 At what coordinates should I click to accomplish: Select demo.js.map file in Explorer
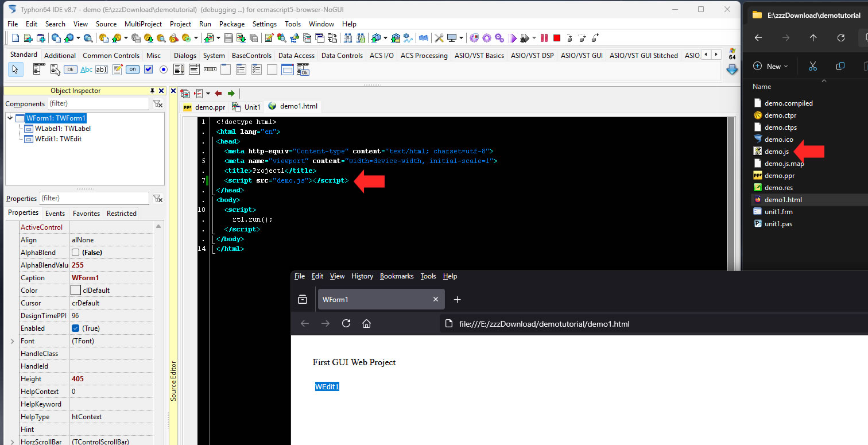784,164
